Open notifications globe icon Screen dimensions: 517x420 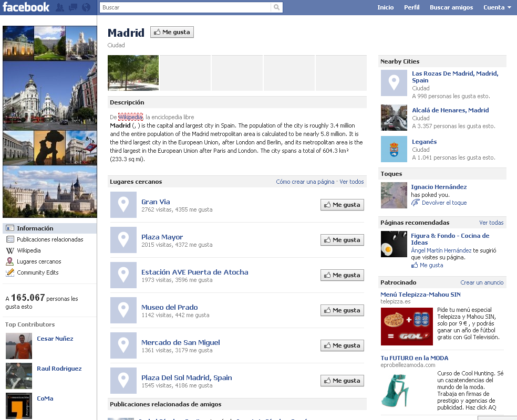[x=86, y=7]
